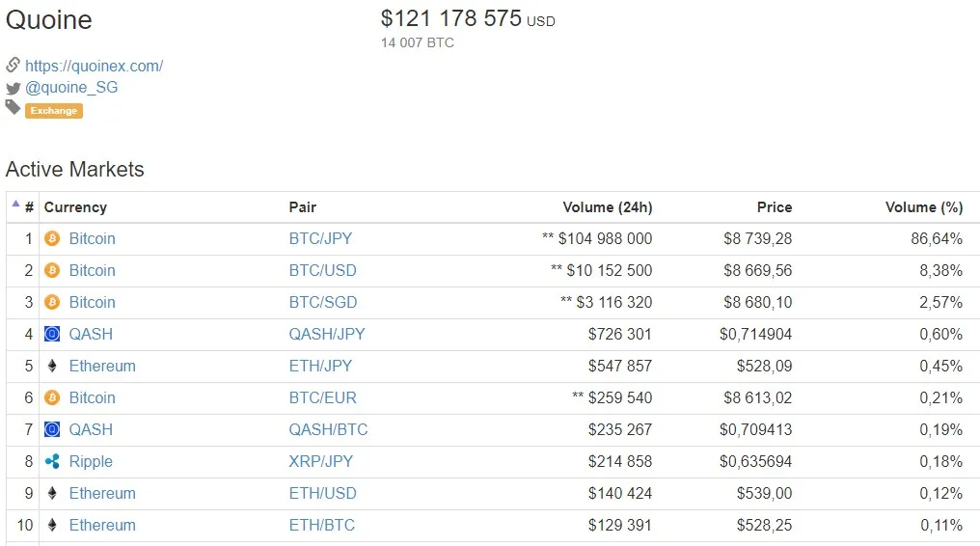Screen dimensions: 980x546
Task: Sort the table by Pair header
Action: [x=303, y=207]
